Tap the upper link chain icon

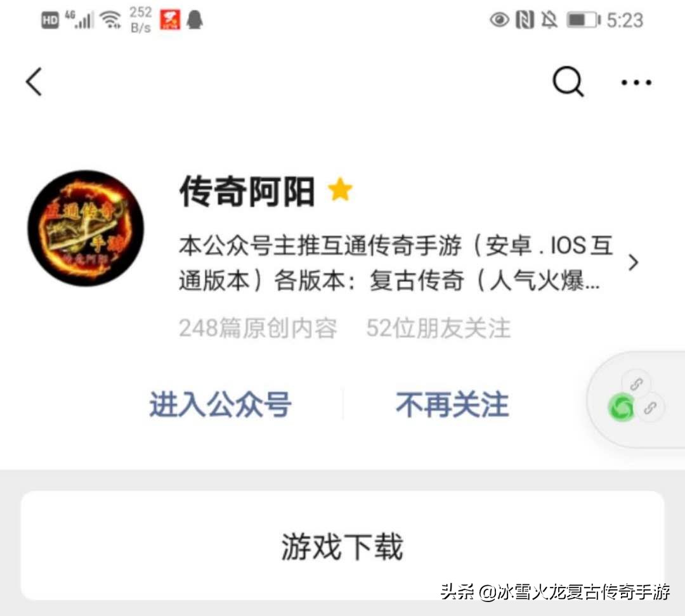[636, 384]
